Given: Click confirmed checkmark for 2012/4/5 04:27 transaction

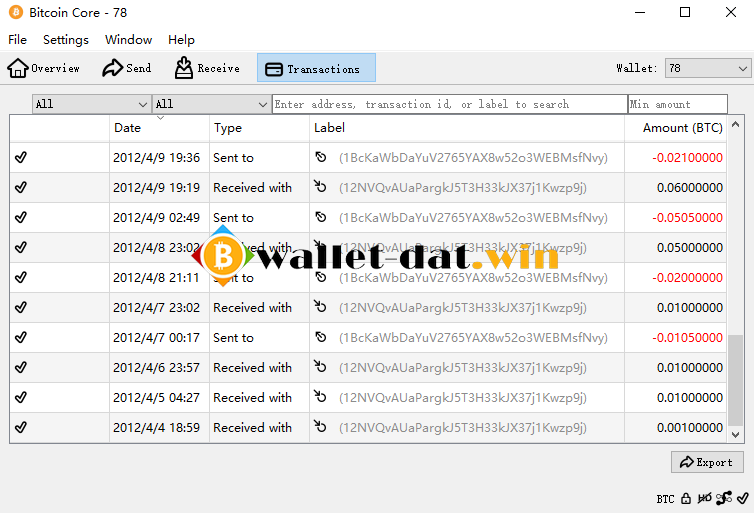Looking at the screenshot, I should [21, 397].
